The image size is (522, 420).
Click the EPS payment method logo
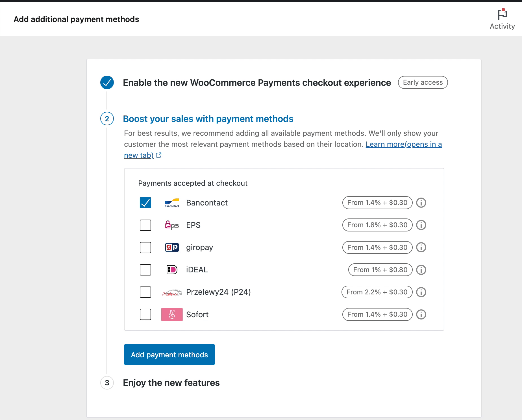coord(172,225)
